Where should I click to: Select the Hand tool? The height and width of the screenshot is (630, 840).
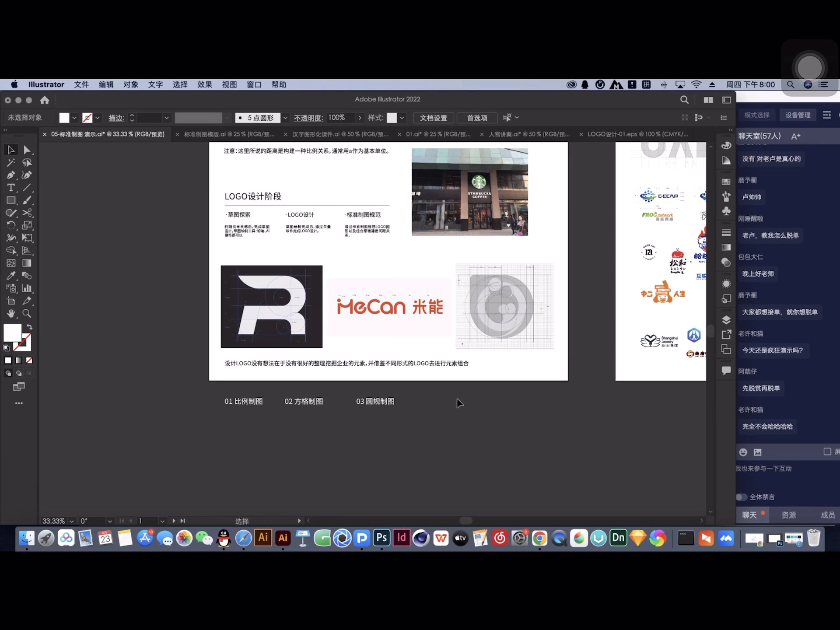(10, 313)
